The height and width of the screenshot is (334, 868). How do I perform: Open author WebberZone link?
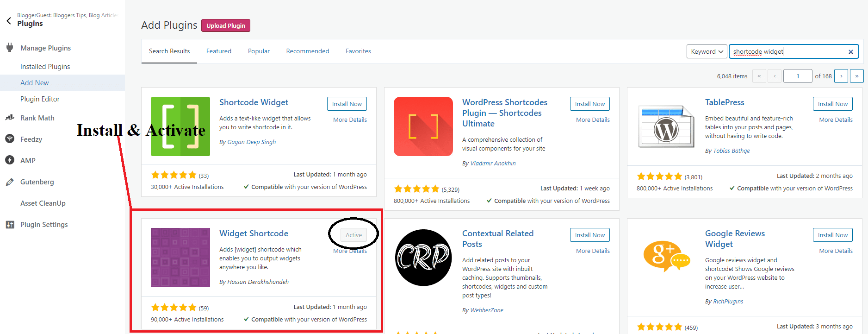click(487, 310)
